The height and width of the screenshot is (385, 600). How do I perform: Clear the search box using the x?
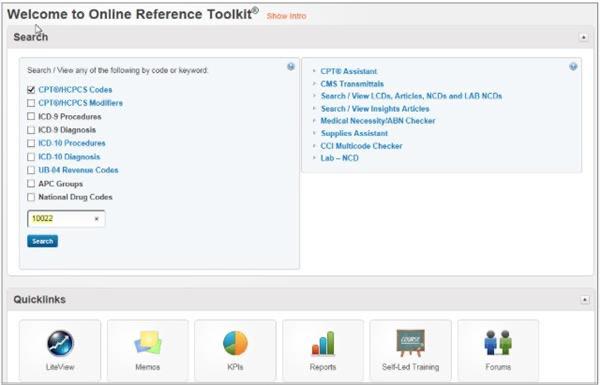(96, 219)
